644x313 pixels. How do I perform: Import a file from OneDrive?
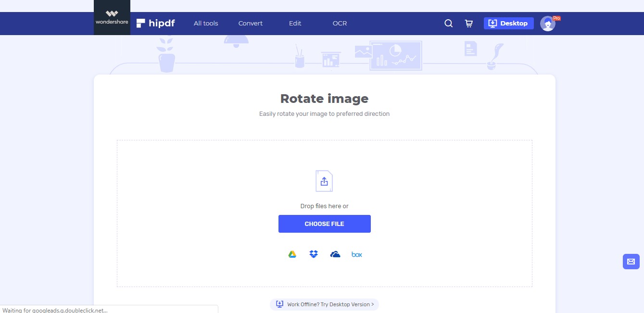[335, 254]
